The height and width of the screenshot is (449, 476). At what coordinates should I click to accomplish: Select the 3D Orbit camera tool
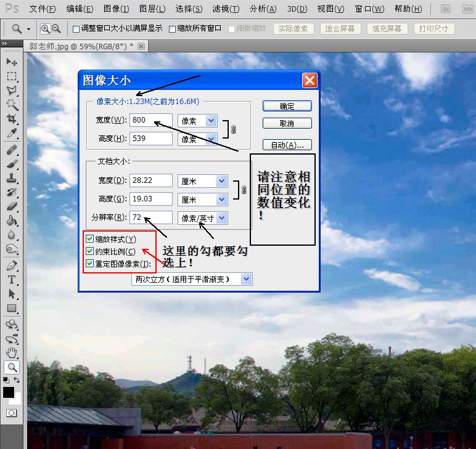[12, 339]
